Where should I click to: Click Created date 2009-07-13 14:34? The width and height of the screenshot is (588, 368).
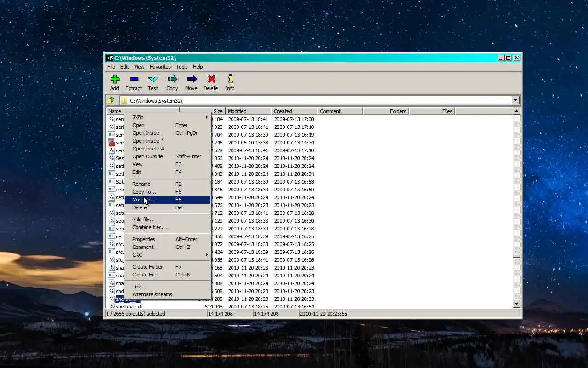(x=294, y=143)
